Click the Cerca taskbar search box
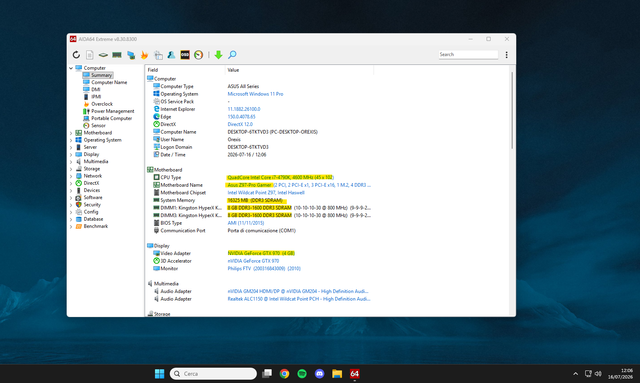640x383 pixels. tap(213, 374)
